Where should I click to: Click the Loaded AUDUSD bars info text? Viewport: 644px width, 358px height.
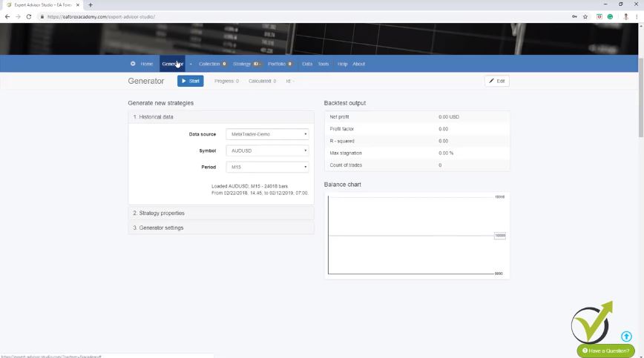(260, 190)
